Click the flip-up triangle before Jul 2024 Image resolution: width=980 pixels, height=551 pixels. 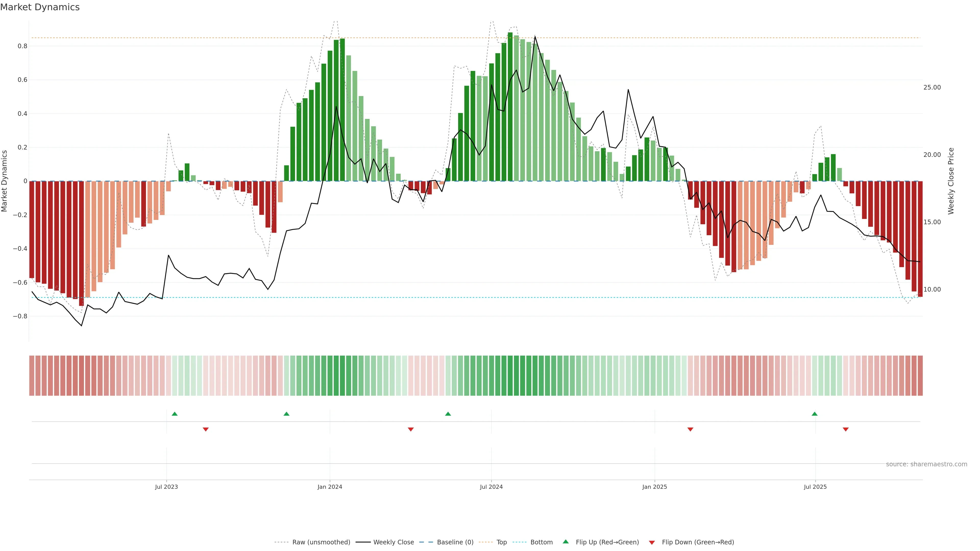pyautogui.click(x=448, y=414)
